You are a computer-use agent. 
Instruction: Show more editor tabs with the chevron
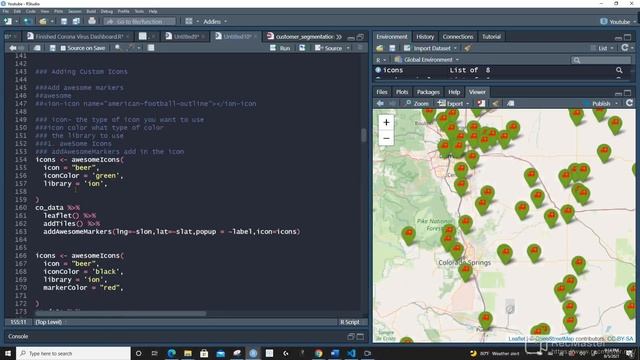coord(339,37)
